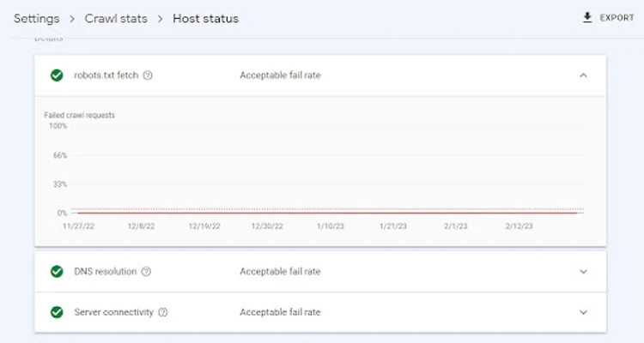Click Acceptable fail rate in robots.txt row
This screenshot has width=644, height=343.
click(280, 75)
